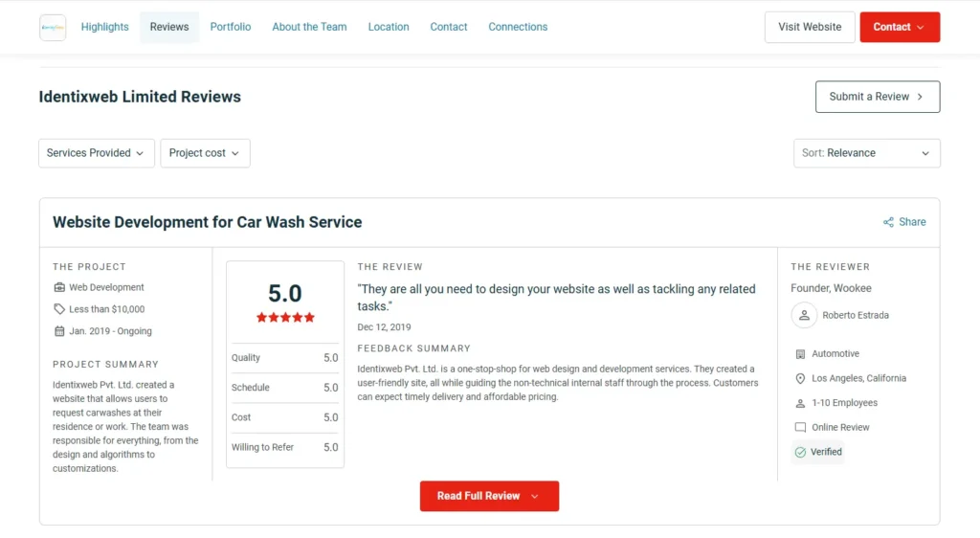Click Identixweb Limited Reviews heading
This screenshot has height=538, width=980.
coord(140,97)
